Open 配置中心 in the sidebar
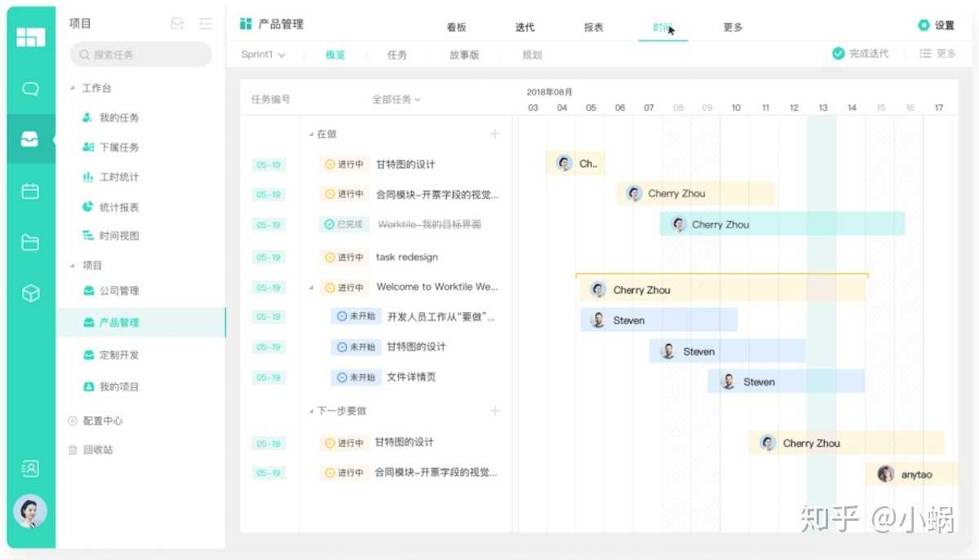This screenshot has width=979, height=560. 102,421
